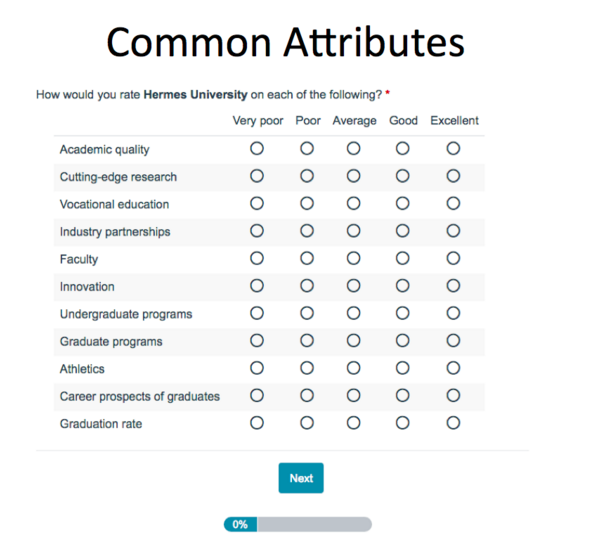
Task: Rate Athletics as Excellent
Action: coord(453,368)
